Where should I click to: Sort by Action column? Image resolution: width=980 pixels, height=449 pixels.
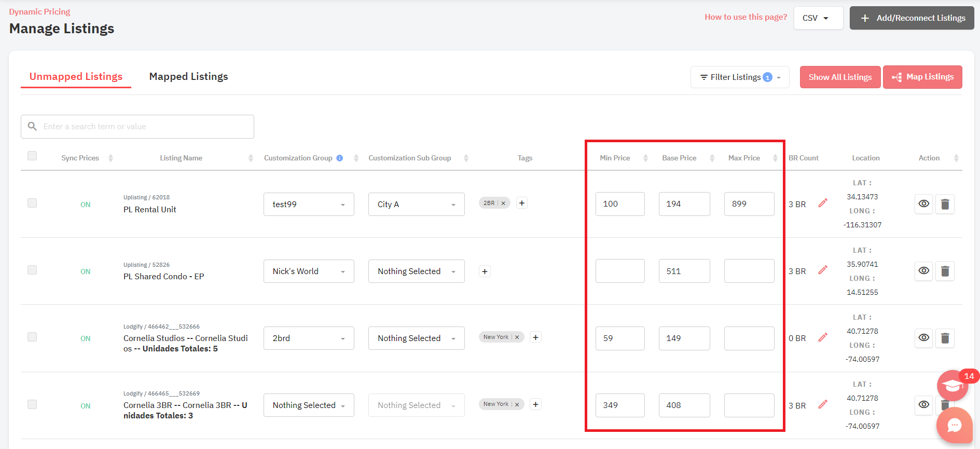956,158
